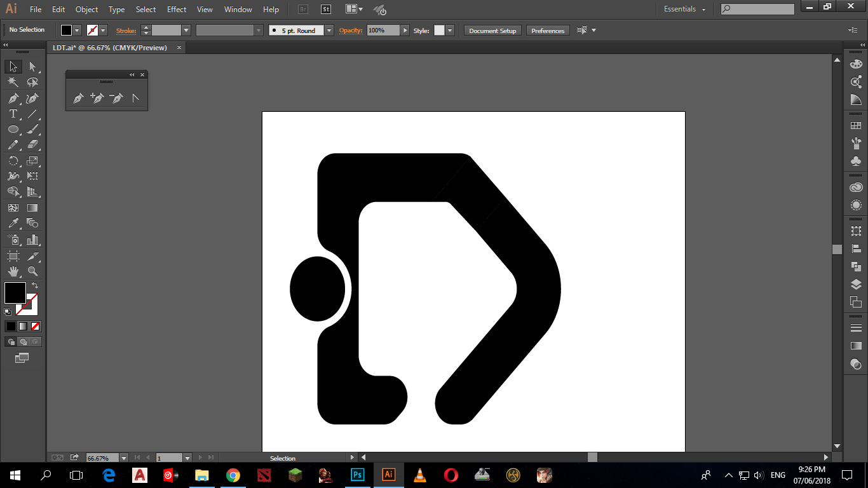Viewport: 868px width, 488px height.
Task: Enable Draw Inside mode
Action: (x=36, y=342)
